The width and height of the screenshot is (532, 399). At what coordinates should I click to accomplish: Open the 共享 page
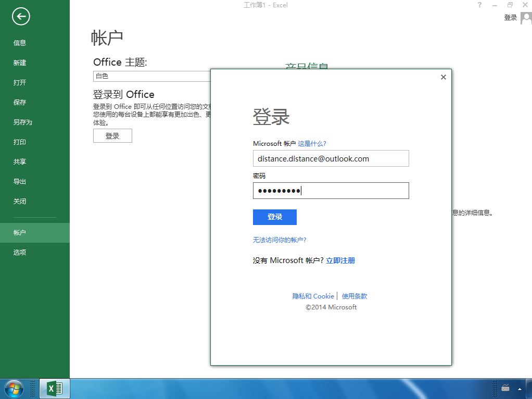coord(20,161)
